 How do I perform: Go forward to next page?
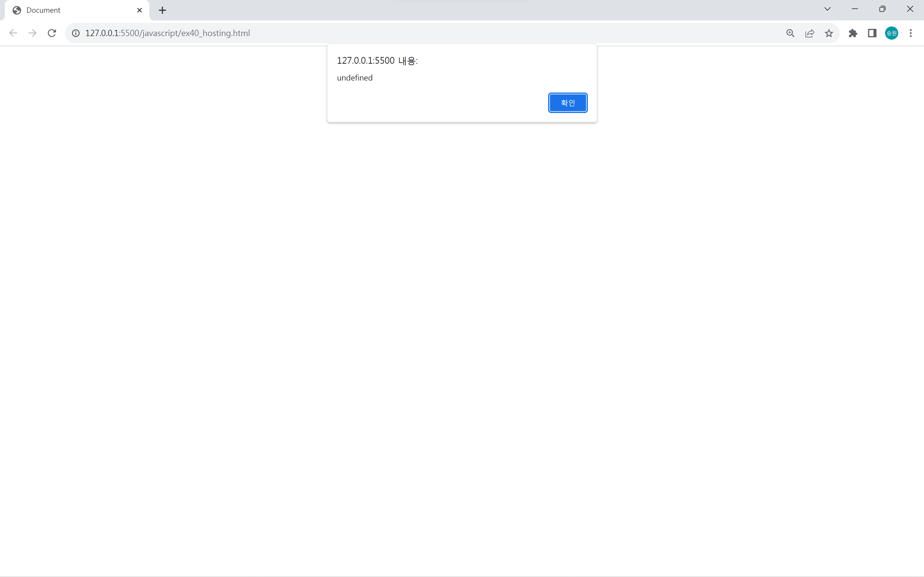[32, 33]
